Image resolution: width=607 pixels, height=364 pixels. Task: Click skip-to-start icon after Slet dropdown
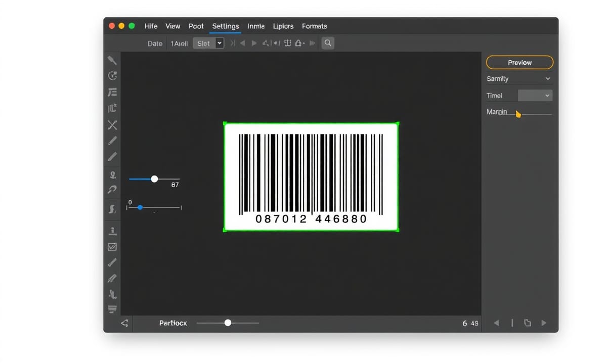233,43
